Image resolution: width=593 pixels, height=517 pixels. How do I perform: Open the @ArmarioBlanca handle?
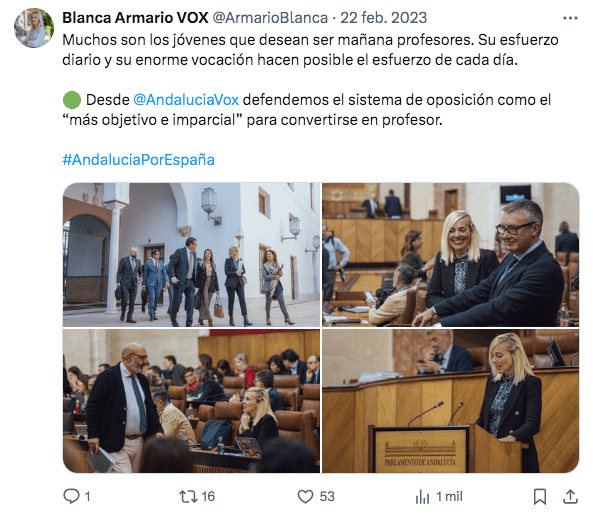(270, 18)
